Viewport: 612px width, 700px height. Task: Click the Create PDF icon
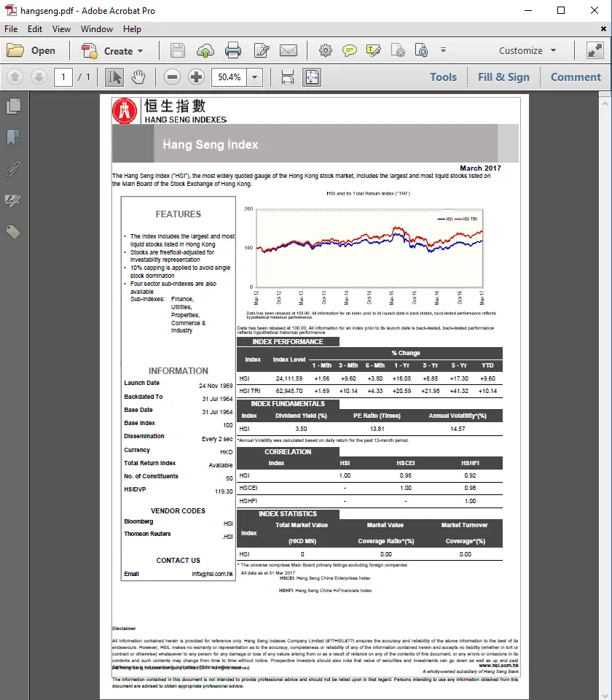(x=89, y=51)
